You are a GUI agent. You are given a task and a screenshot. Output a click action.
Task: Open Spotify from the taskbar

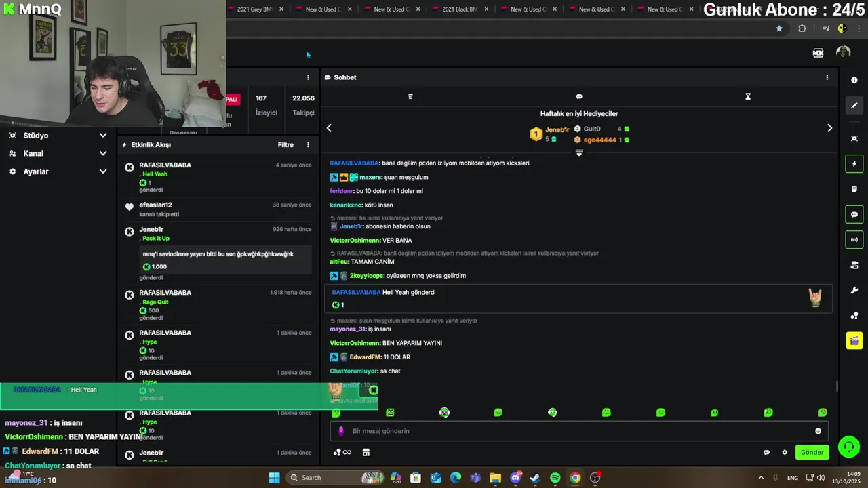[x=555, y=478]
